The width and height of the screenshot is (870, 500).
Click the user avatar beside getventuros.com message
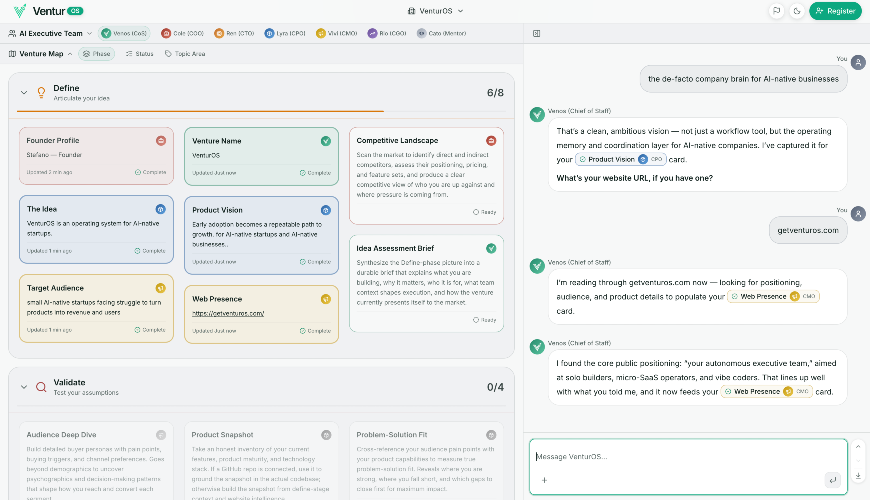(858, 214)
